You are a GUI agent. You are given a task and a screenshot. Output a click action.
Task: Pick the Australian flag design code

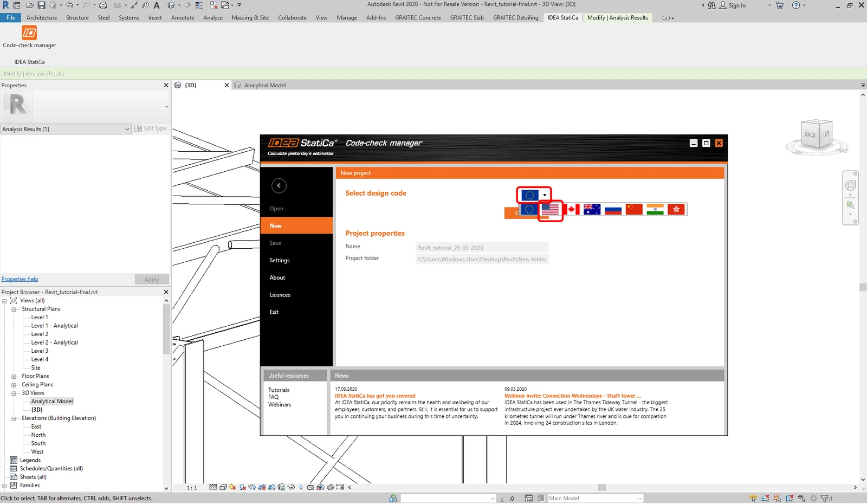point(592,210)
